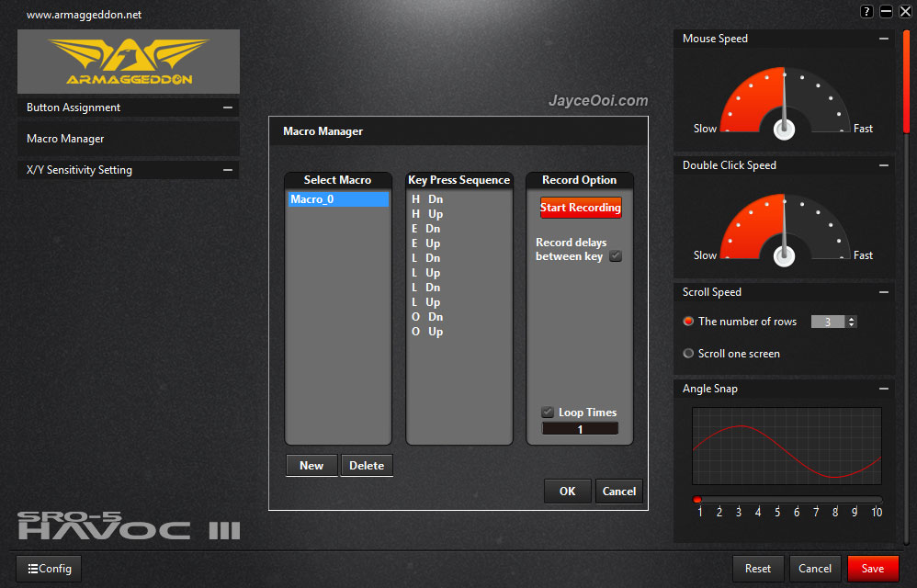Open the X/Y Sensitivity Setting section
The height and width of the screenshot is (588, 917).
pos(129,170)
